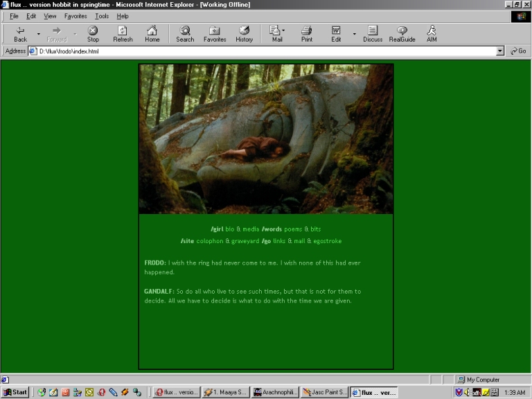Refresh the page with the Refresh icon

[x=123, y=34]
